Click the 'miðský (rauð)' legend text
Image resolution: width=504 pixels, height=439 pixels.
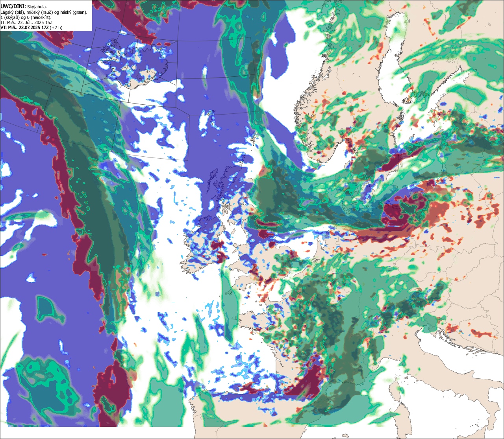pyautogui.click(x=40, y=13)
